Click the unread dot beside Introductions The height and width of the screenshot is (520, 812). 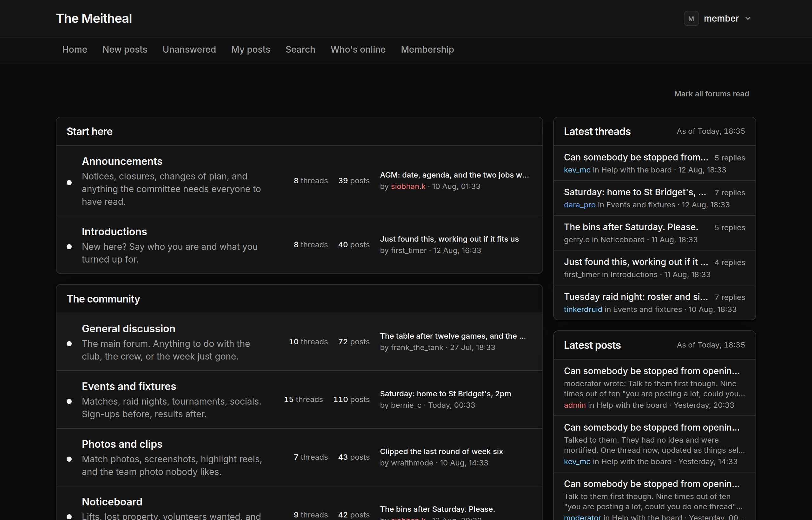tap(69, 247)
